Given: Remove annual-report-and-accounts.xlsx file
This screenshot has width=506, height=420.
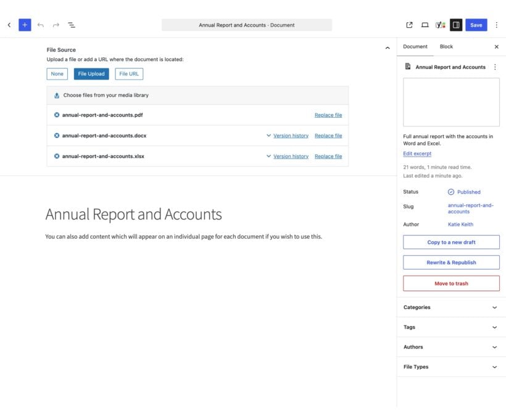Looking at the screenshot, I should [57, 156].
